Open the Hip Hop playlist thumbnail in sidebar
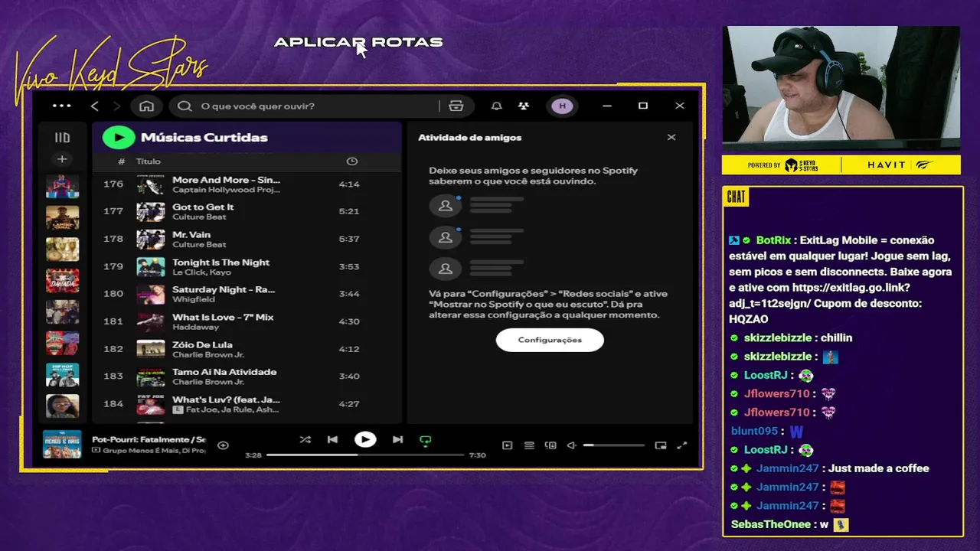The width and height of the screenshot is (980, 551). point(62,375)
